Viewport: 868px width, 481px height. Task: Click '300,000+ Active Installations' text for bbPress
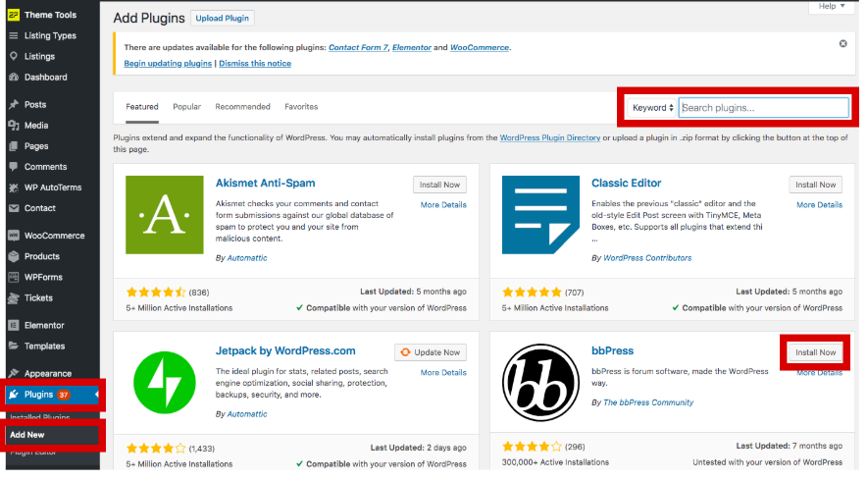[555, 462]
